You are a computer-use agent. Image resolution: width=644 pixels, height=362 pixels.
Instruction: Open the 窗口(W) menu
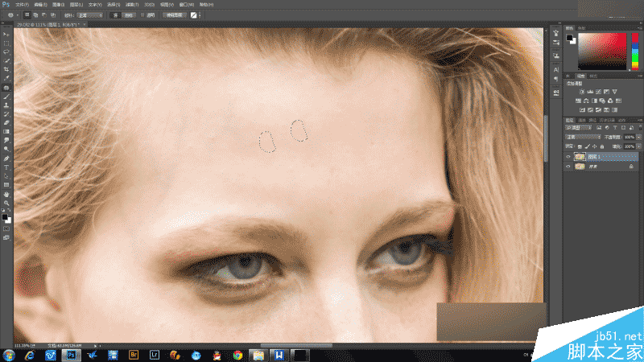[187, 5]
